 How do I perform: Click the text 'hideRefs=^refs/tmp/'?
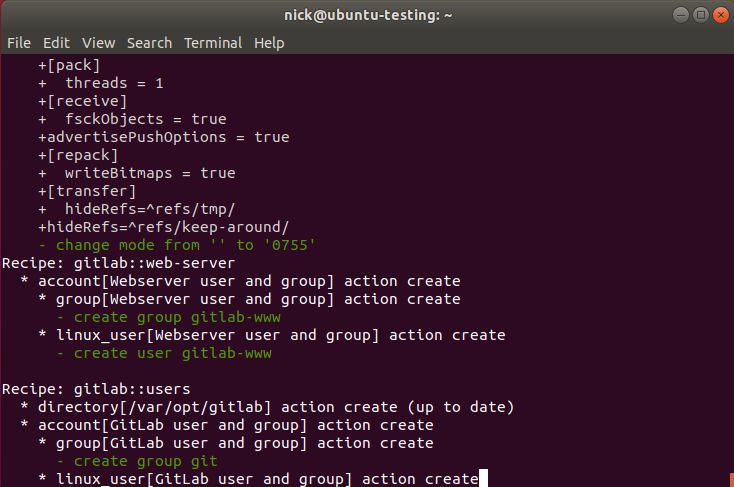point(150,209)
